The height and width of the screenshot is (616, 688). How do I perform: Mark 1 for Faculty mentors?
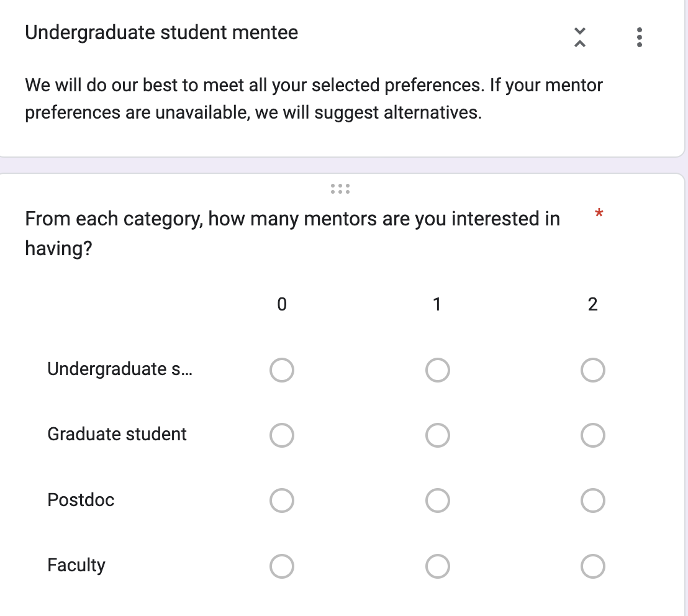pos(438,566)
